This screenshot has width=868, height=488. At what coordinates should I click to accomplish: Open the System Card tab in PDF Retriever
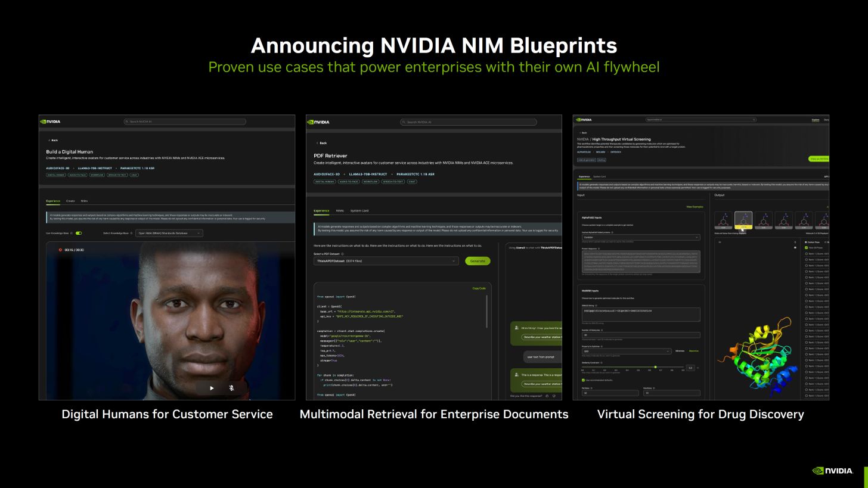(x=359, y=211)
